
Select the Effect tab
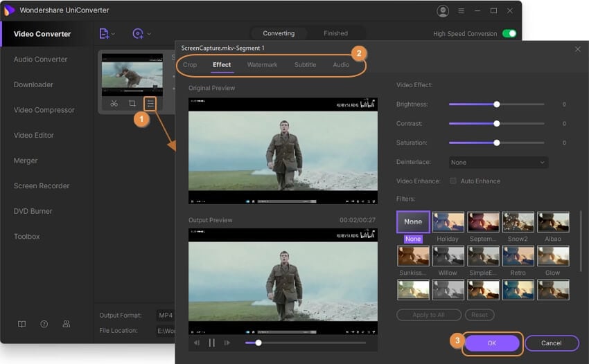click(222, 64)
